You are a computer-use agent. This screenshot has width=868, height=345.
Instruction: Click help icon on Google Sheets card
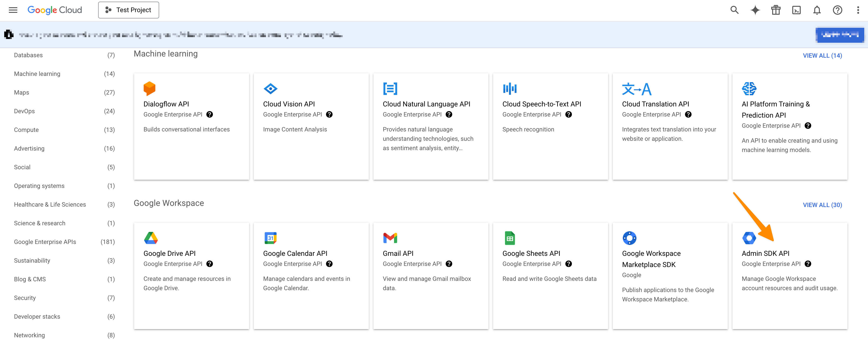coord(568,264)
